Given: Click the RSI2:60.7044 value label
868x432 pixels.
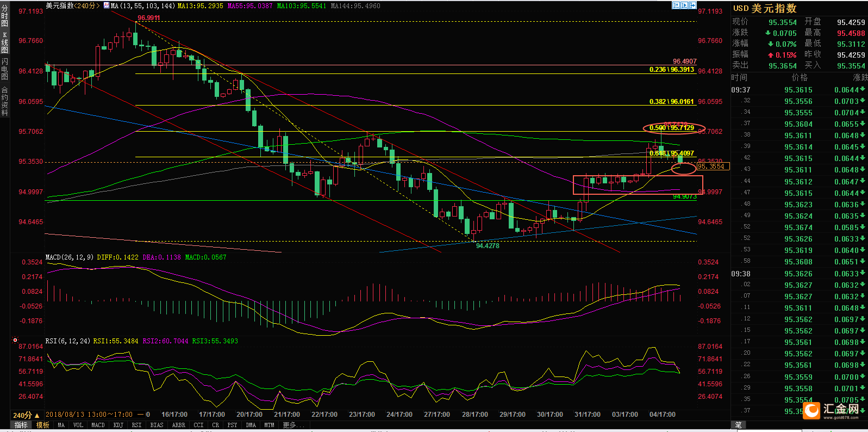Looking at the screenshot, I should [165, 341].
